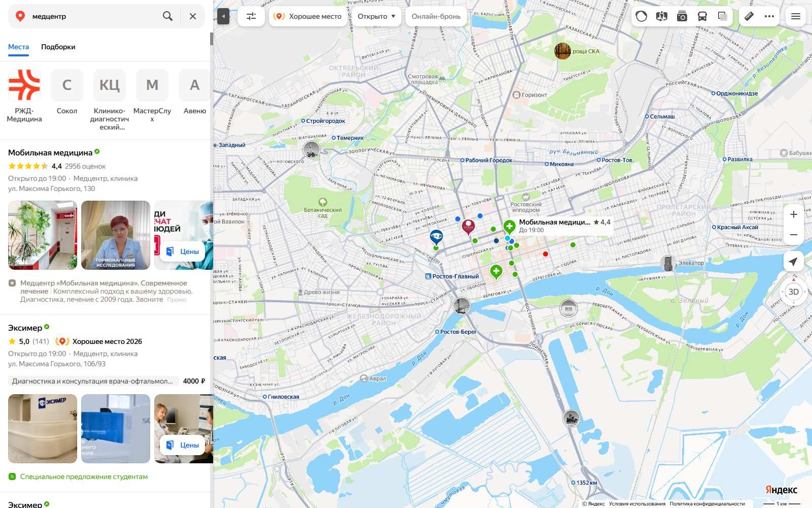The height and width of the screenshot is (508, 812).
Task: Expand the Открыто dropdown filter
Action: (x=377, y=16)
